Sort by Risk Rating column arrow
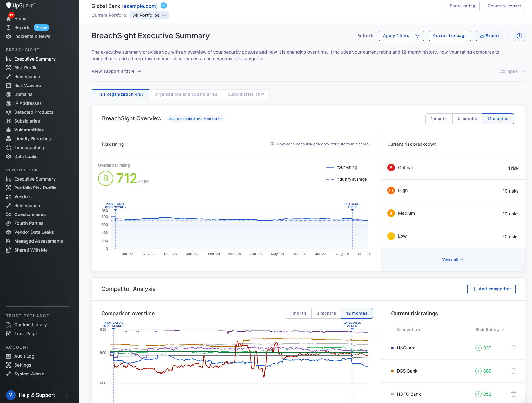 503,329
